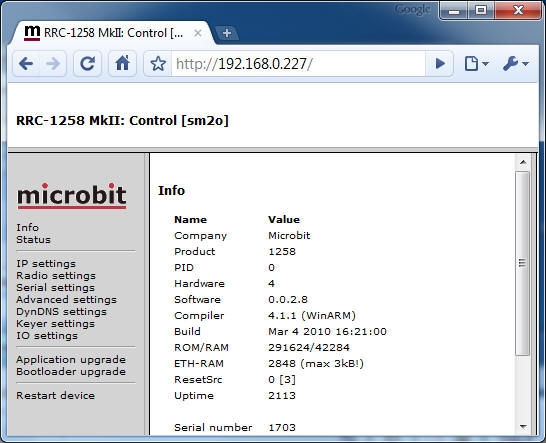Image resolution: width=546 pixels, height=443 pixels.
Task: Open IO settings in sidebar
Action: point(47,336)
